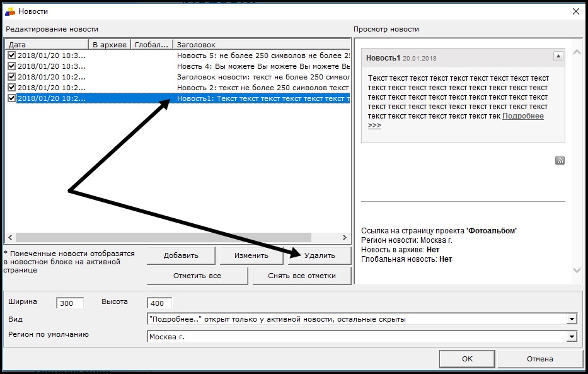Sort news list by Дата column
588x374 pixels.
click(x=46, y=45)
